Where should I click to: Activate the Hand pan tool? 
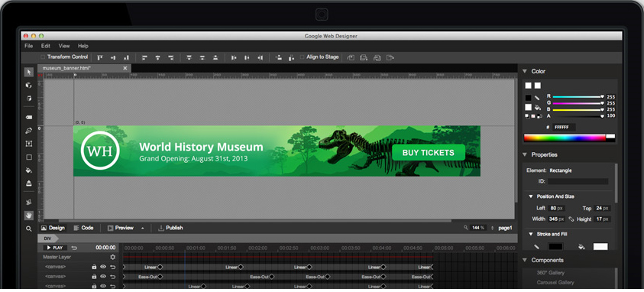29,216
